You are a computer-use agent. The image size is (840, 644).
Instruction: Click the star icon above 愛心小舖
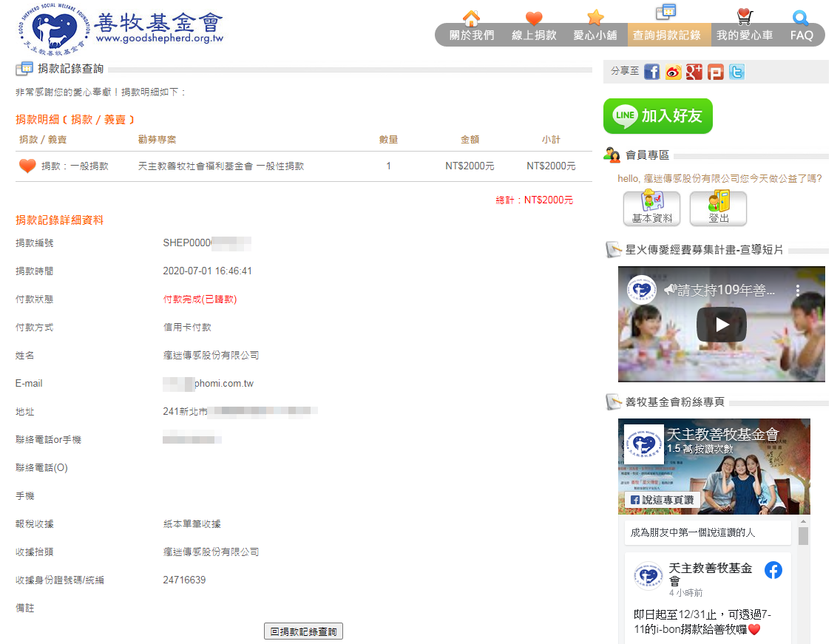595,18
